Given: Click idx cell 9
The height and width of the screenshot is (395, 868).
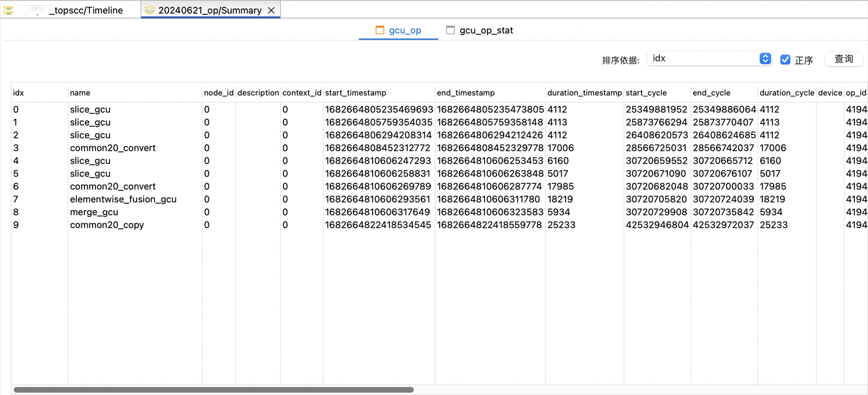Looking at the screenshot, I should [16, 225].
